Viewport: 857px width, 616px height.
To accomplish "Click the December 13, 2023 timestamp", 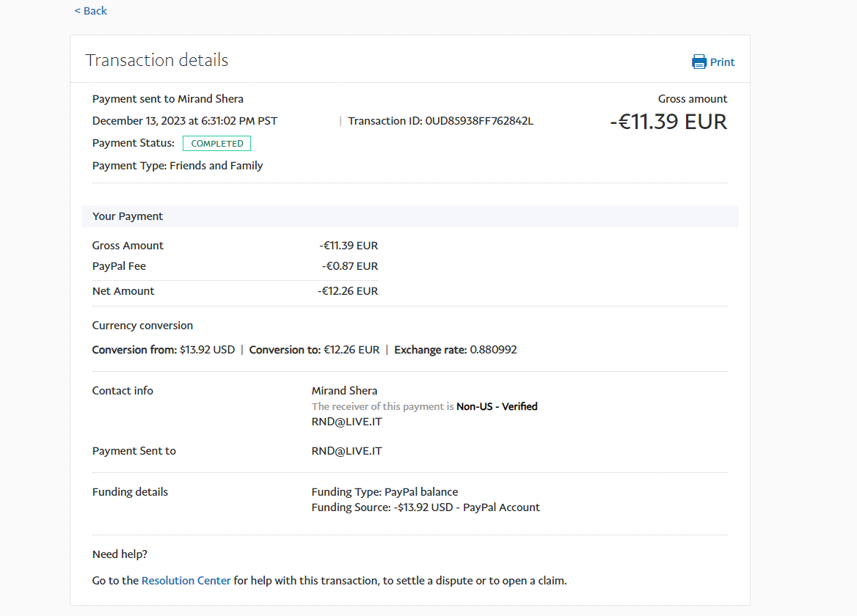I will (185, 121).
